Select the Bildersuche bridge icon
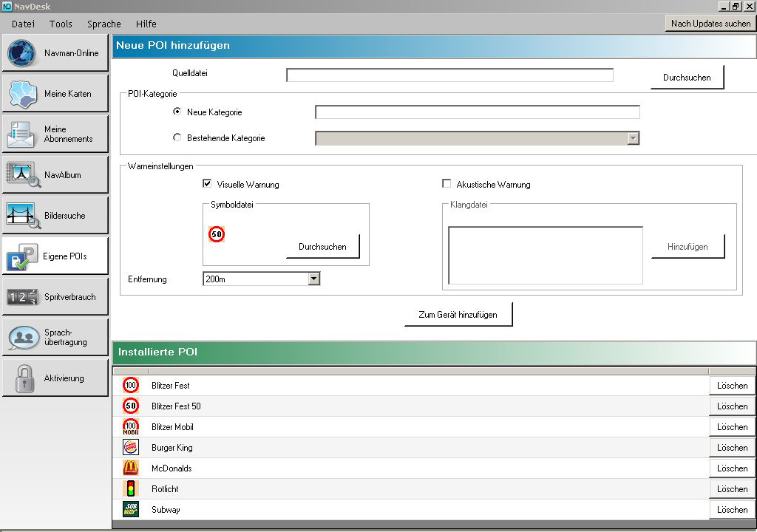 22,216
